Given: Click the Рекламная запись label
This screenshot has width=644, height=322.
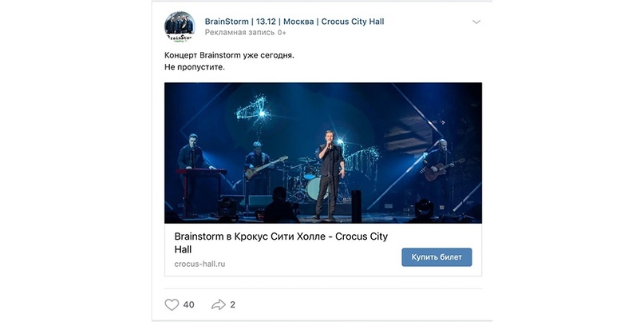Looking at the screenshot, I should click(x=240, y=33).
